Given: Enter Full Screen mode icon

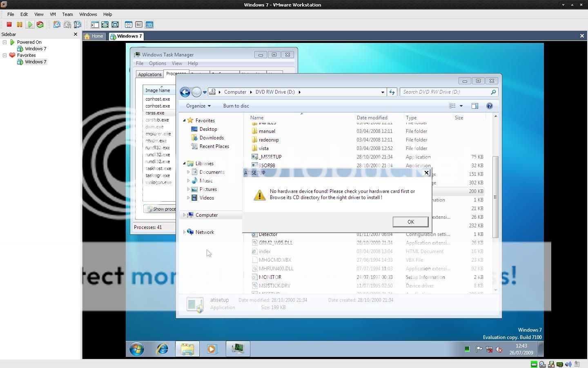Looking at the screenshot, I should [115, 25].
